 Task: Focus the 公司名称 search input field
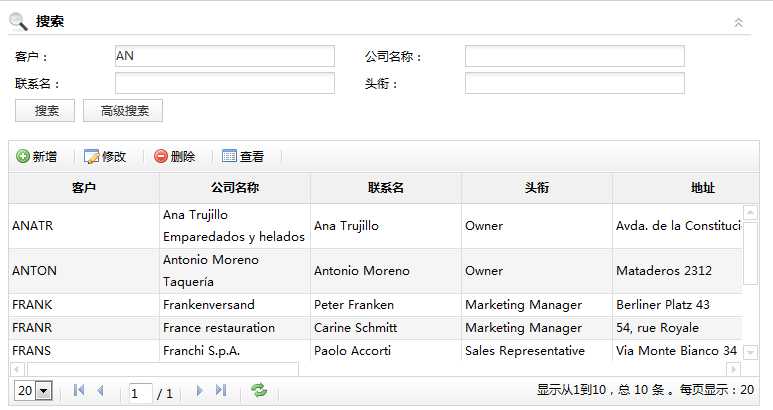[x=574, y=56]
